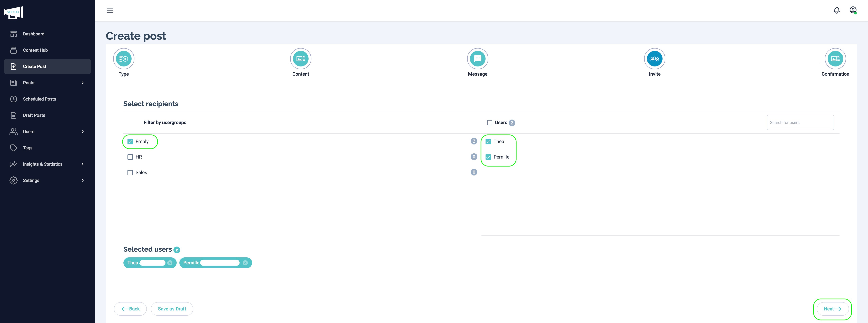This screenshot has height=323, width=868.
Task: Open Content Hub from sidebar
Action: 35,50
